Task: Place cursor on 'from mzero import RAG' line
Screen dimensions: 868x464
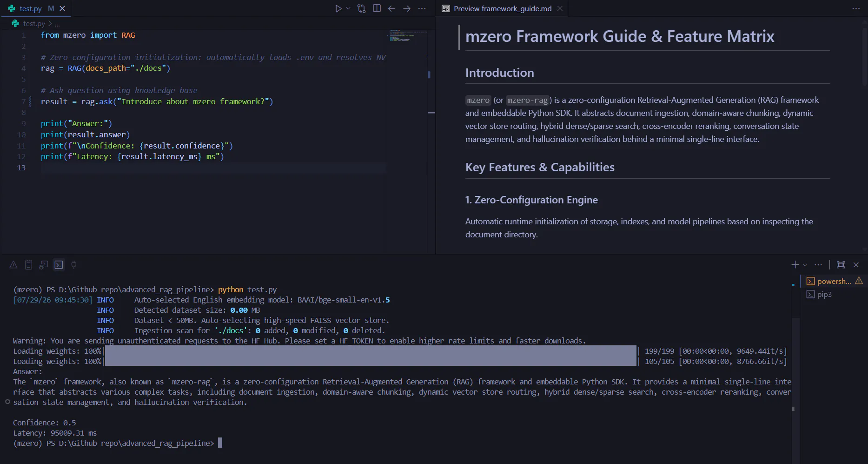Action: (x=88, y=35)
